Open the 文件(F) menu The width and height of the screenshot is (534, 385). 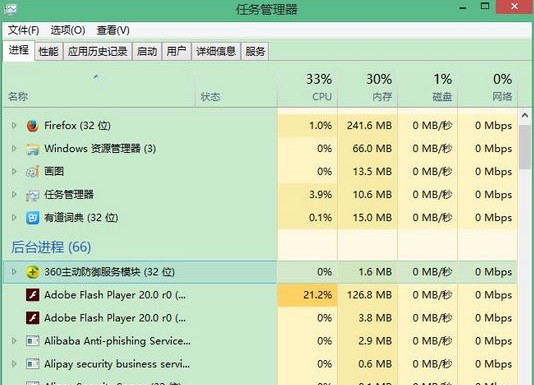pyautogui.click(x=23, y=30)
